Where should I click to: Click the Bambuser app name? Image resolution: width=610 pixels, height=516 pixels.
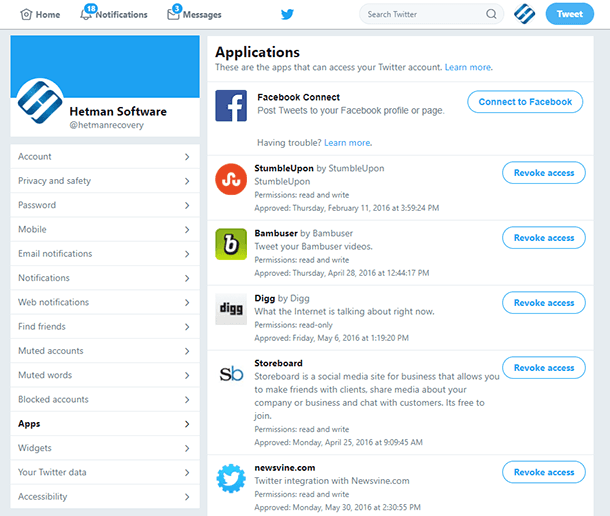(276, 233)
